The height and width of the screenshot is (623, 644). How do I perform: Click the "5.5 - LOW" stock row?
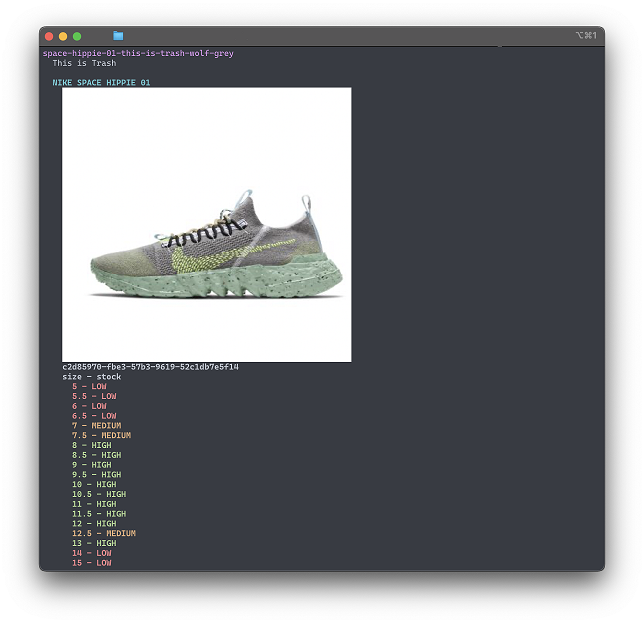click(94, 396)
